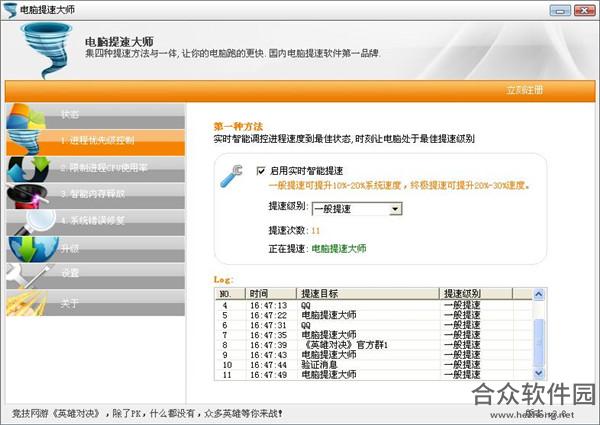Click the wrench and screwdriver 设置 icon
This screenshot has height=425, width=600.
[x=29, y=275]
